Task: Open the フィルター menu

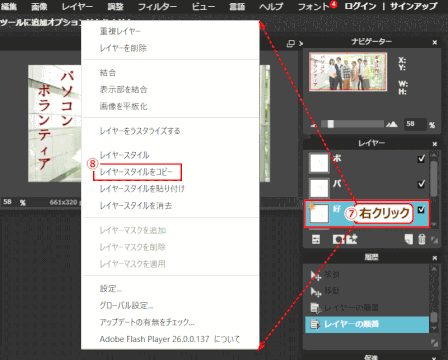Action: coord(158,6)
